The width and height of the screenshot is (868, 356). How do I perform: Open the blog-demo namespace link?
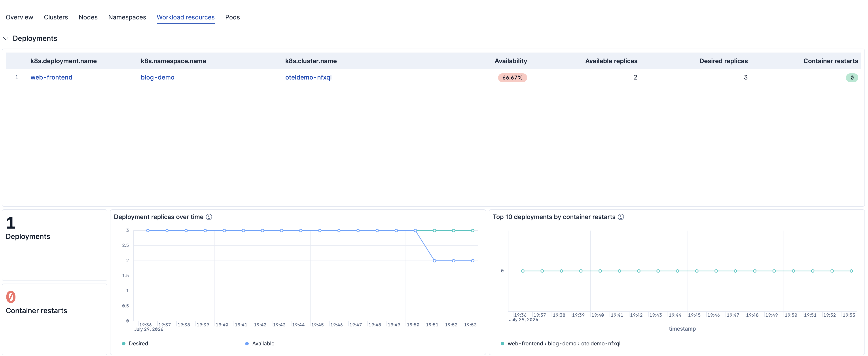point(157,77)
